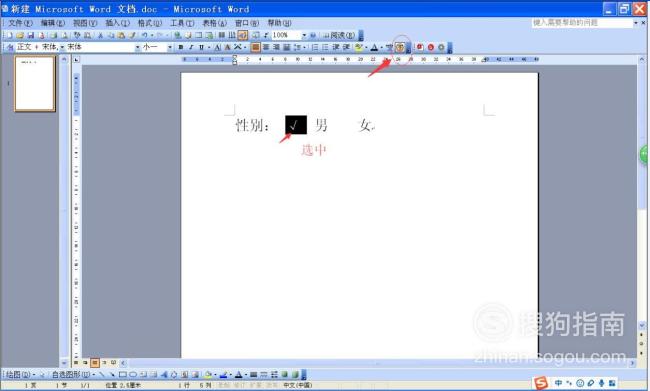This screenshot has height=391, width=650.
Task: Open the 100% zoom dropdown arrow
Action: pyautogui.click(x=304, y=35)
